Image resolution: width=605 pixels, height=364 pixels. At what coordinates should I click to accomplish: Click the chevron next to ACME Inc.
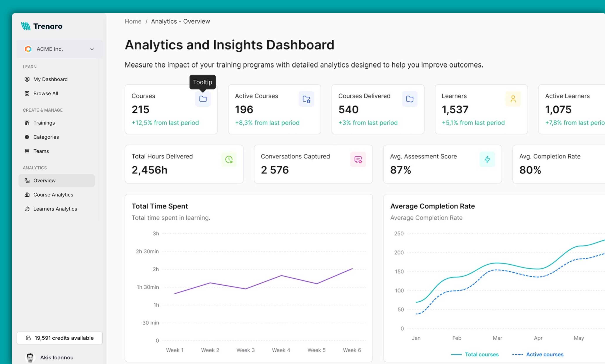[92, 49]
